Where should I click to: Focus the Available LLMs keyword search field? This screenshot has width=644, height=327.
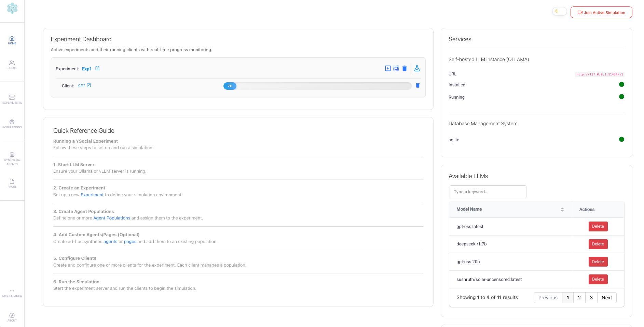pyautogui.click(x=488, y=192)
